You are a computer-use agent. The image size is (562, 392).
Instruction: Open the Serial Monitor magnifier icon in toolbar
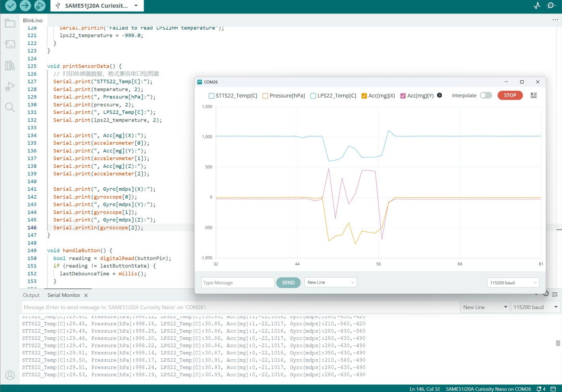[x=551, y=6]
